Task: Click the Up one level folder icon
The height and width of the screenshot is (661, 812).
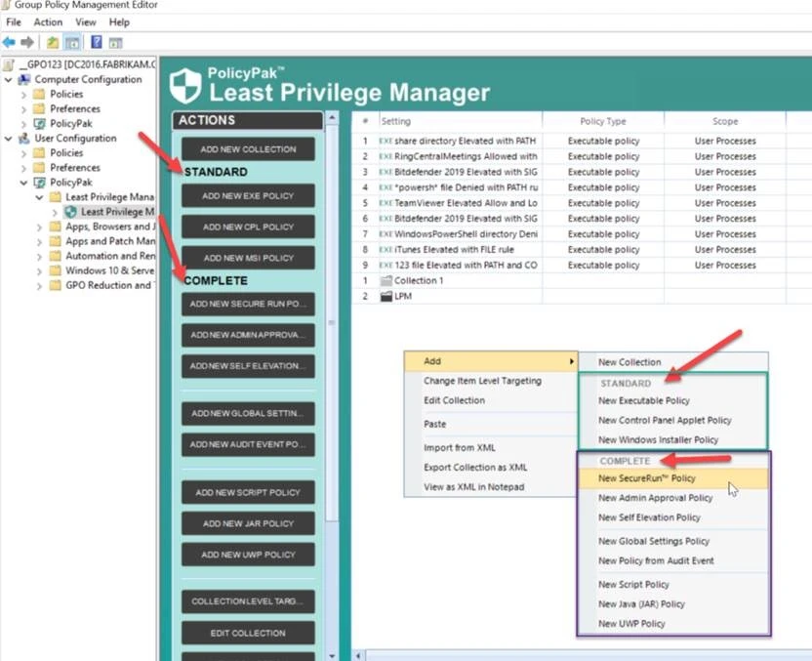Action: 52,42
